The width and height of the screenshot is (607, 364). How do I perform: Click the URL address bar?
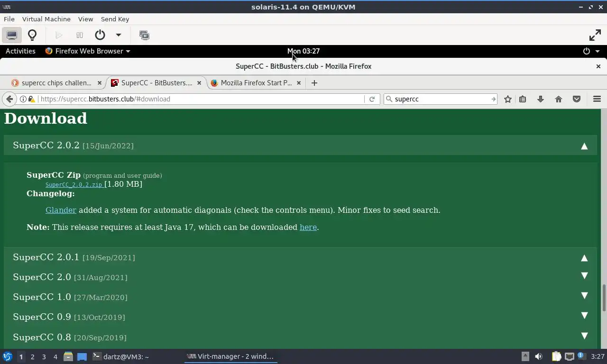click(x=202, y=99)
